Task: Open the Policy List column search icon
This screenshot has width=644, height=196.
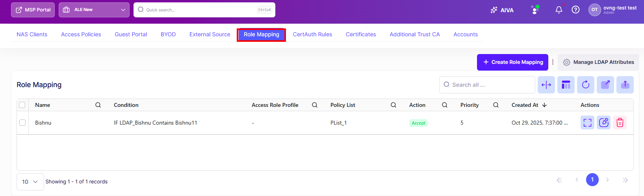Action: point(393,105)
